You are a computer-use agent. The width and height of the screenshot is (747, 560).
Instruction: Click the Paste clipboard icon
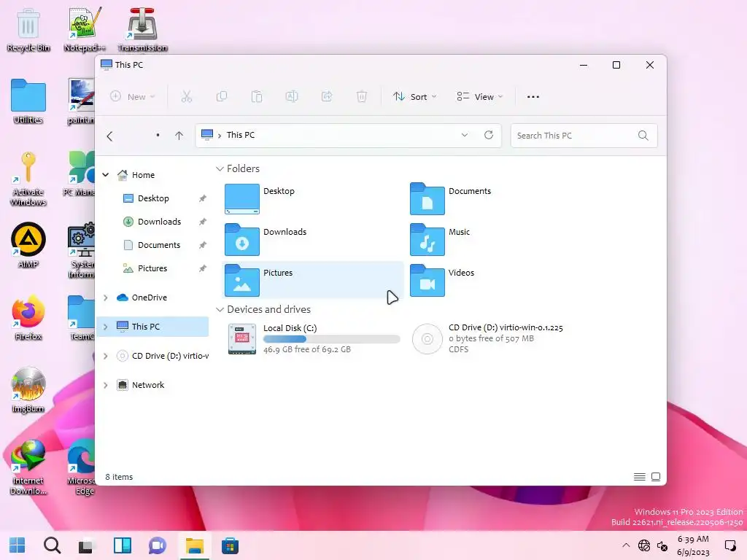point(257,97)
